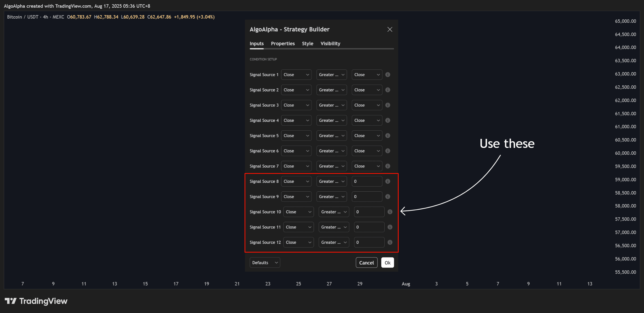Open the Greater condition dropdown for Signal Source 2
This screenshot has height=313, width=644.
[331, 90]
